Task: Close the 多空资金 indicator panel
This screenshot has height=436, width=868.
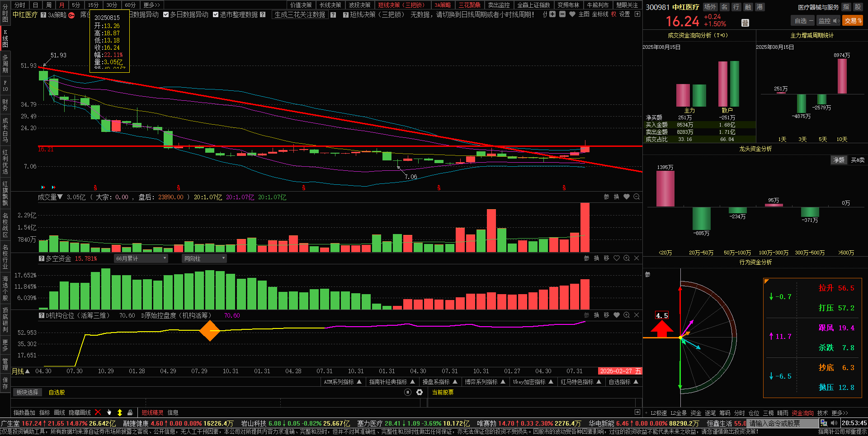Action: [x=637, y=258]
